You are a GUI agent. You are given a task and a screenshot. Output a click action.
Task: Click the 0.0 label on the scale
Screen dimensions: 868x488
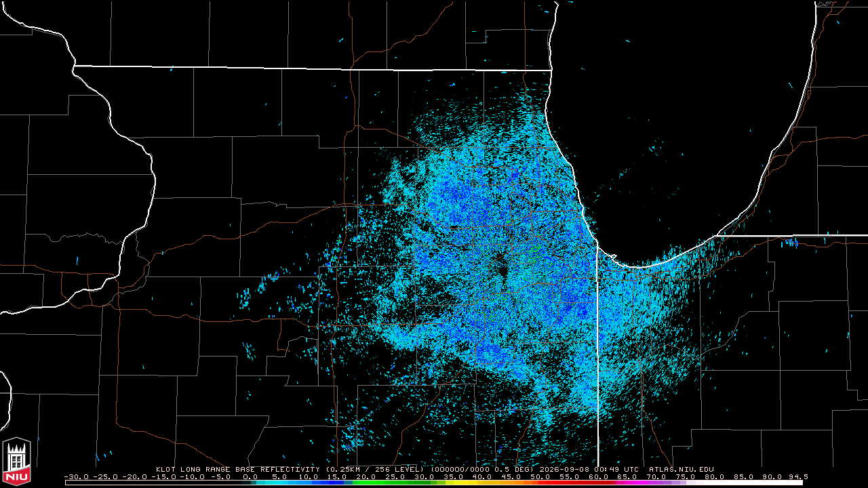[x=250, y=476]
